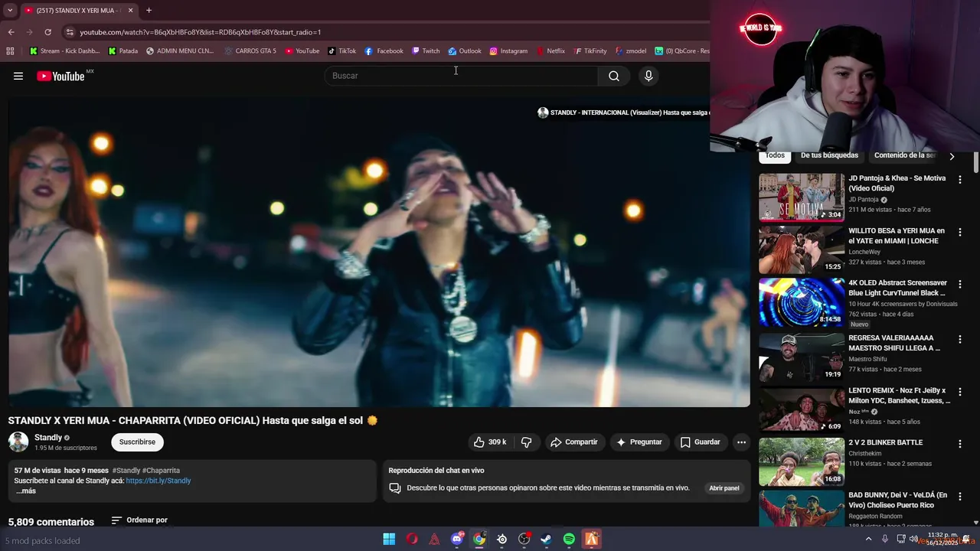Open options for 2 V 2 BLINKER BATTLE video
Screen dimensions: 980x551
(x=959, y=444)
